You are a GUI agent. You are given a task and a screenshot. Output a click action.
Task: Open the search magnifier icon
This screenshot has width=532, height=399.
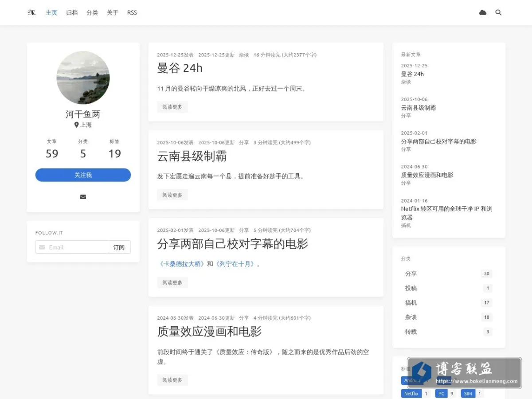[x=498, y=12]
